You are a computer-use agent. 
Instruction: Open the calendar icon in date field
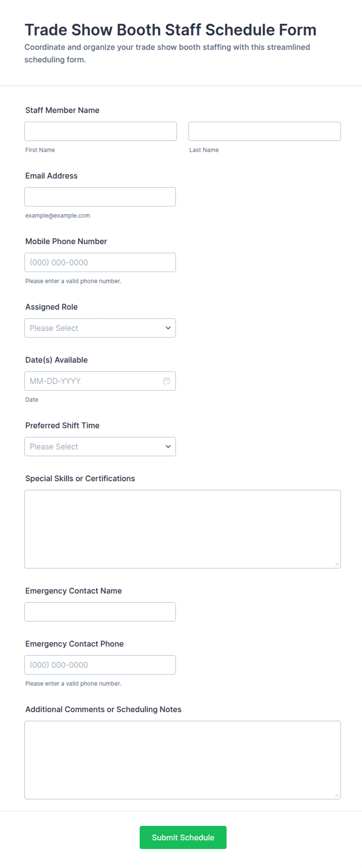(167, 381)
